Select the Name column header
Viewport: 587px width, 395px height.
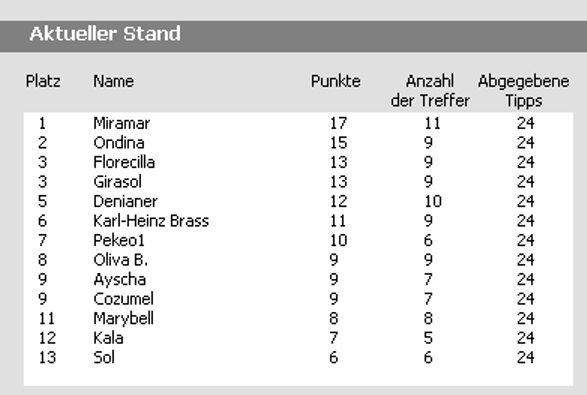coord(113,81)
